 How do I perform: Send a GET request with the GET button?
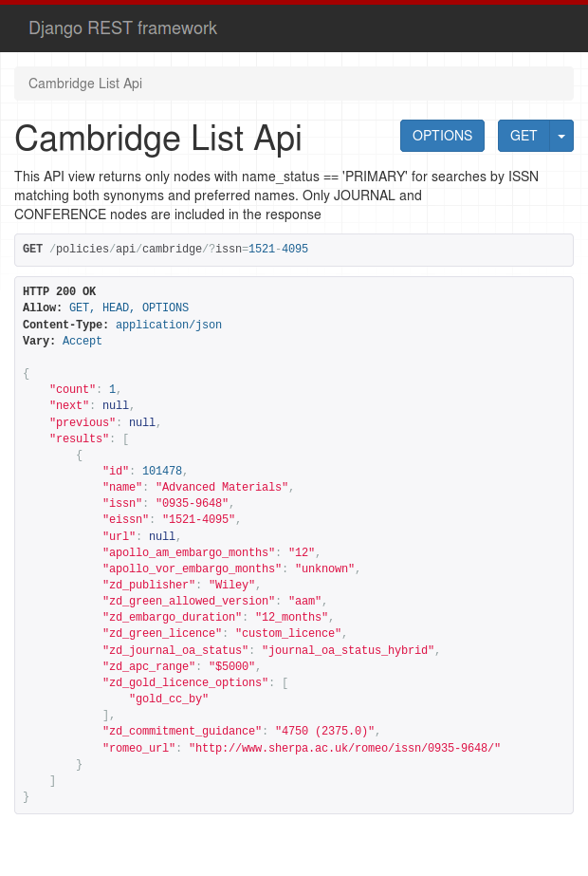524,136
